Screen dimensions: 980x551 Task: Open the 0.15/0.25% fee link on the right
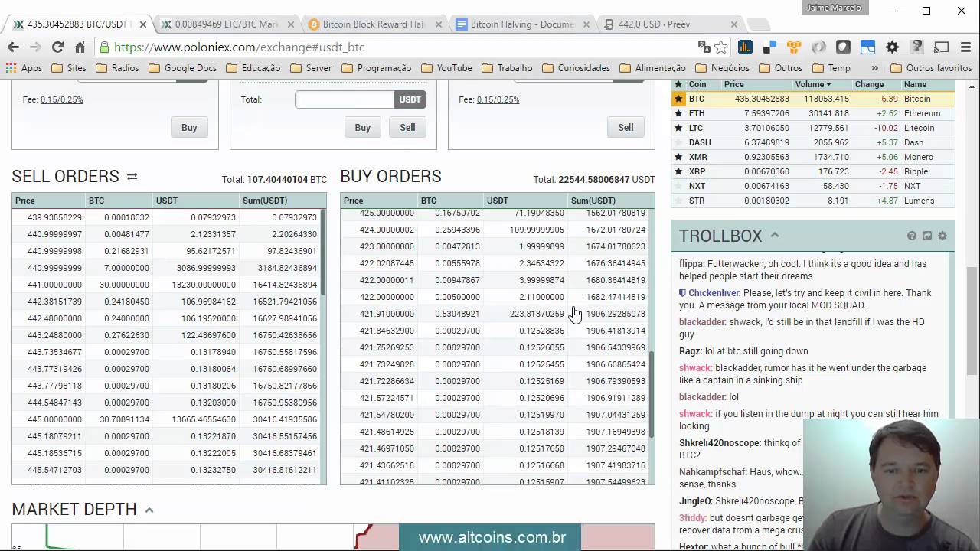pyautogui.click(x=498, y=99)
